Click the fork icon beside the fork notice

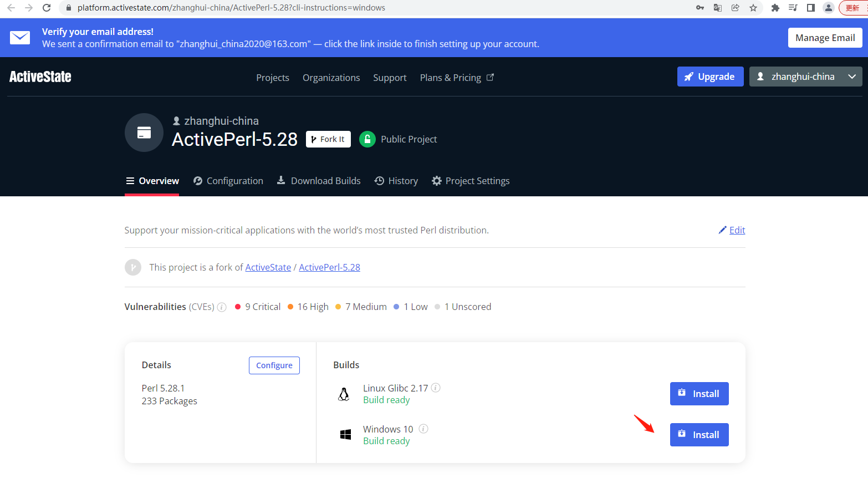coord(133,267)
